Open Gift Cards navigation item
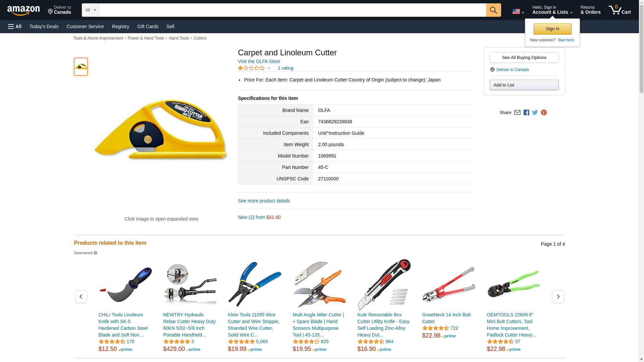The width and height of the screenshot is (644, 362). tap(148, 26)
